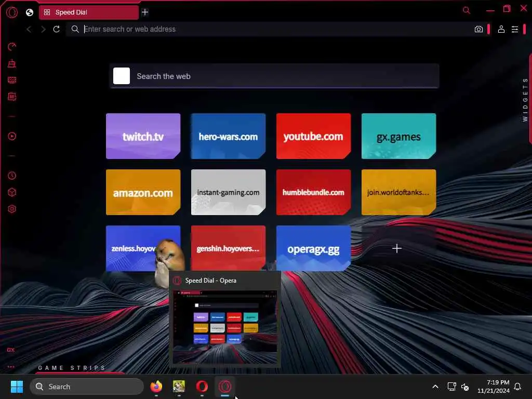Open Twitch panel icon in sidebar

12,80
